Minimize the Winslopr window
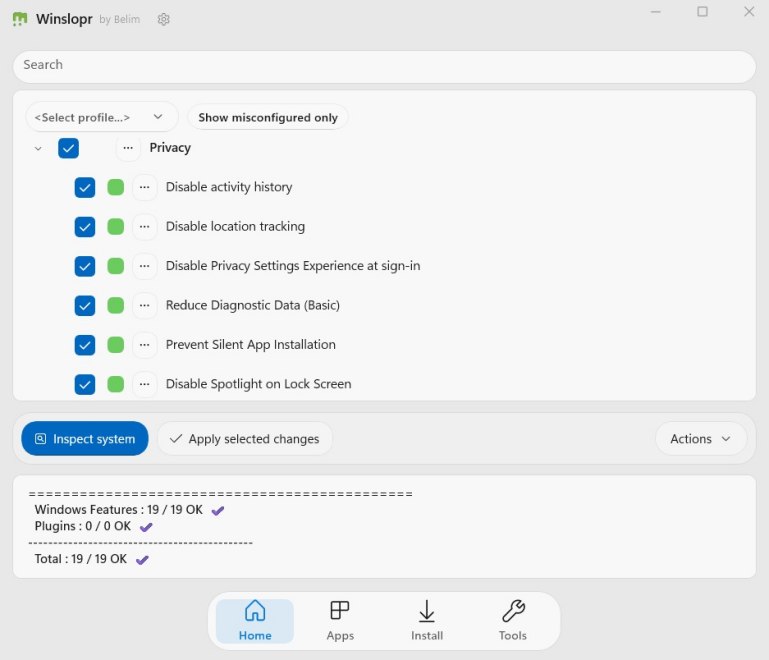This screenshot has height=660, width=769. (656, 11)
